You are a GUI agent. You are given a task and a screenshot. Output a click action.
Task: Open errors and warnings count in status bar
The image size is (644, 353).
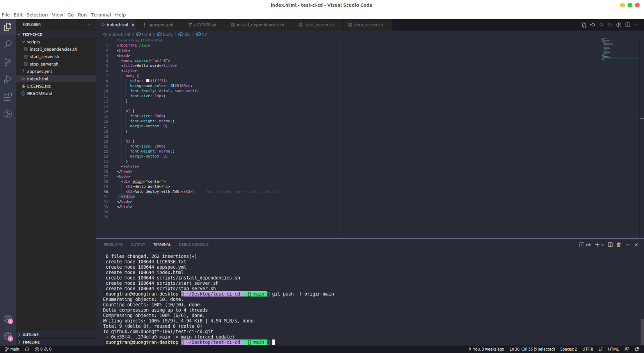click(x=43, y=349)
